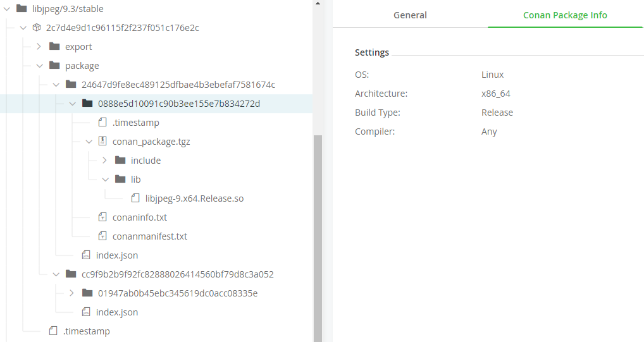Click the Compiler value Any

coord(489,131)
